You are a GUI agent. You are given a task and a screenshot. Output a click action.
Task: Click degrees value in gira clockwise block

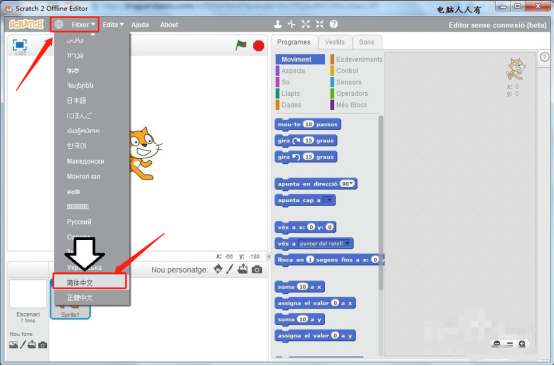tap(309, 140)
